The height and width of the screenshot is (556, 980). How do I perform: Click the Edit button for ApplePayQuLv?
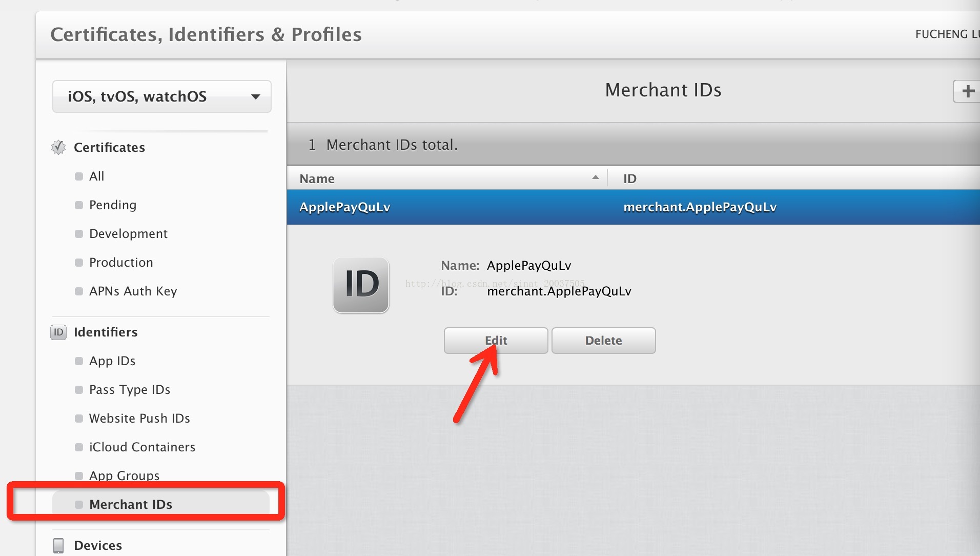tap(496, 341)
